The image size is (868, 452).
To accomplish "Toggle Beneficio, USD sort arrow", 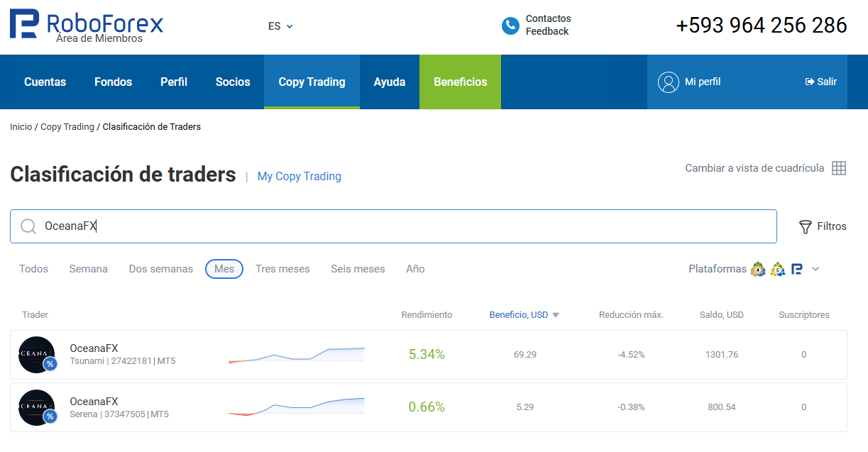I will point(556,315).
